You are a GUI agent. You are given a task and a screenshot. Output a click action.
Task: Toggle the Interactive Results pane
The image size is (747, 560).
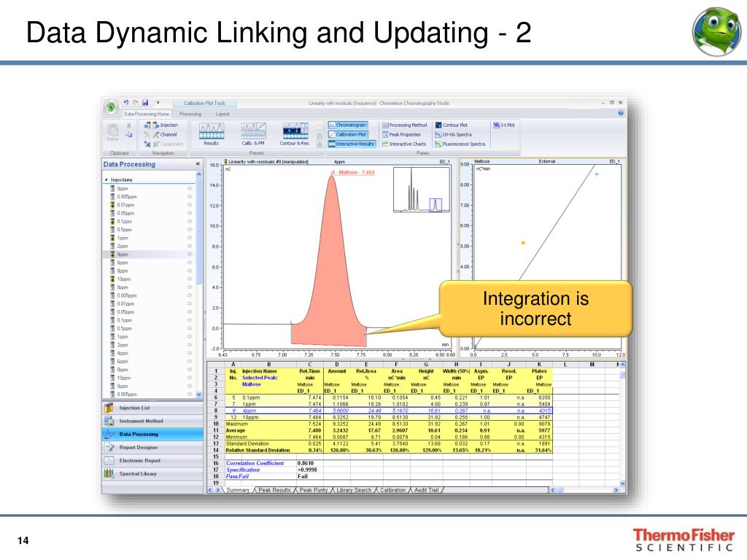tap(352, 144)
